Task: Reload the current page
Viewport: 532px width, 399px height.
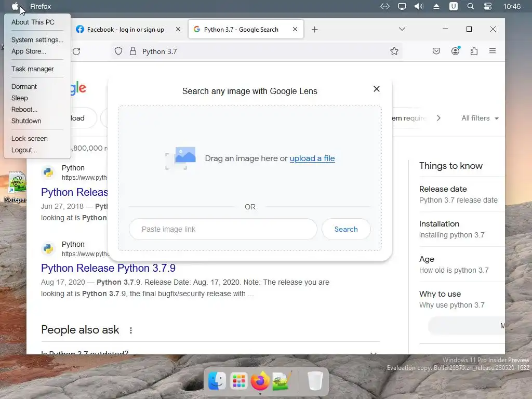Action: pos(77,51)
